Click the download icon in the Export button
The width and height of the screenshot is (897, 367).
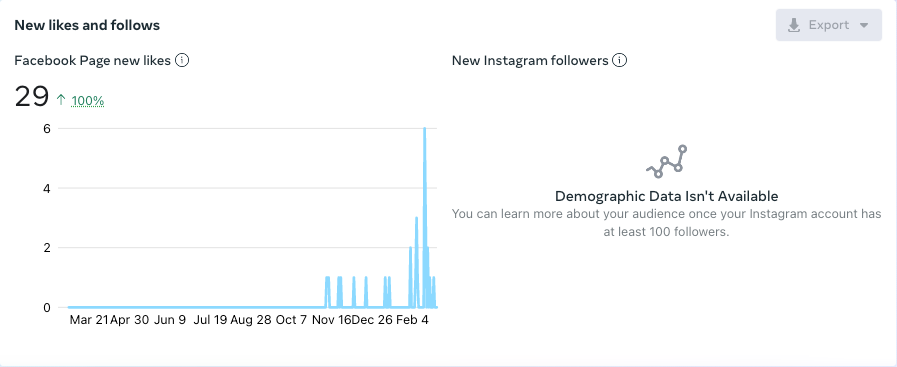(x=794, y=25)
